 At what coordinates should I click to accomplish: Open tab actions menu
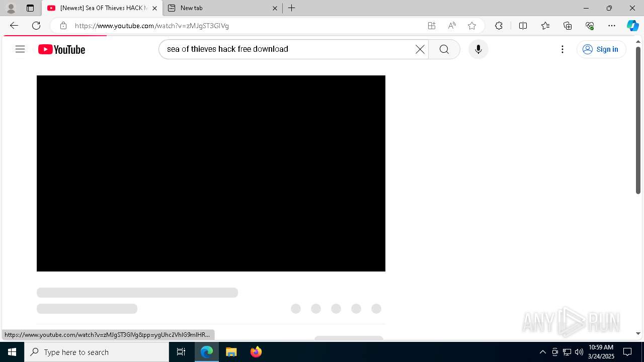click(30, 8)
